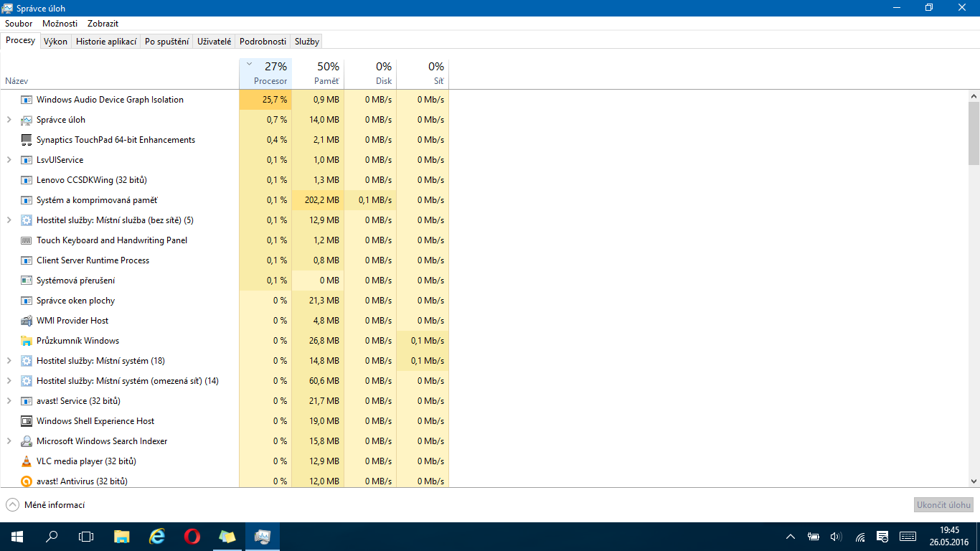The image size is (980, 551).
Task: Expand Hostitel služby: Místní systém (omezená síť)
Action: [9, 381]
